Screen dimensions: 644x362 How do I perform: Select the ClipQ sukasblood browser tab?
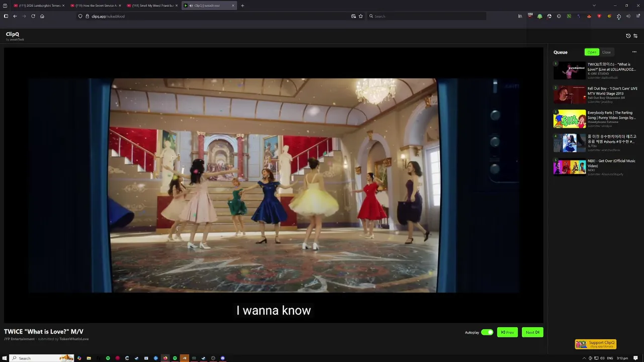pyautogui.click(x=209, y=6)
